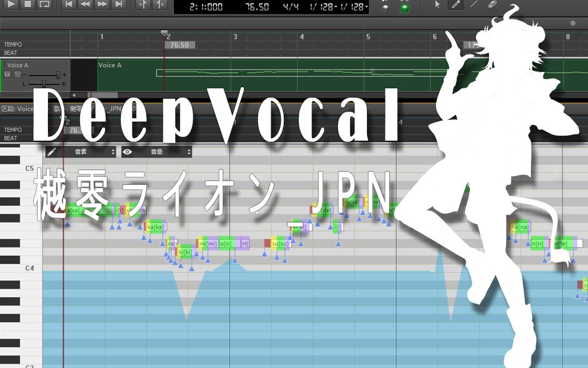
Task: Toggle loop playback in the transport bar
Action: click(44, 4)
